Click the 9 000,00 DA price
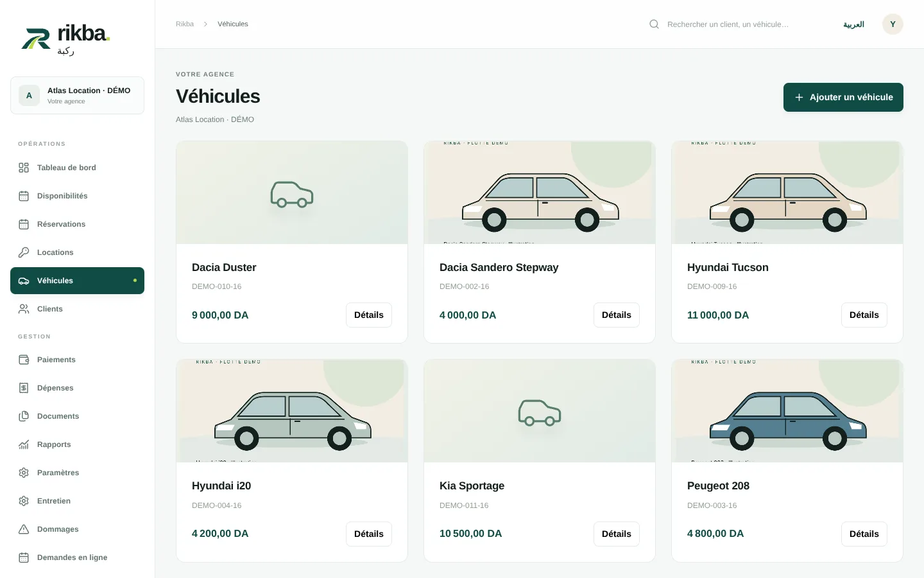The image size is (924, 578). point(220,315)
